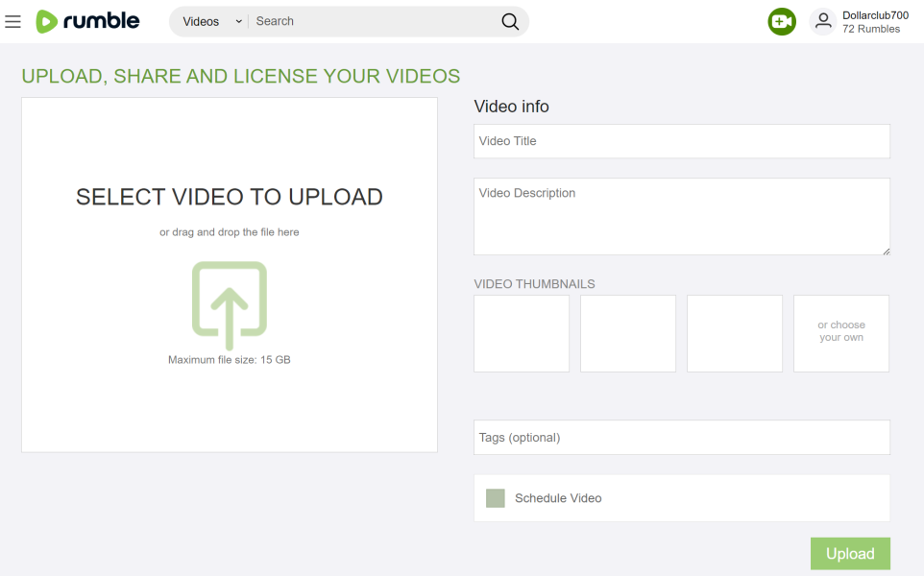924x576 pixels.
Task: Open the user profile avatar icon
Action: click(x=823, y=22)
